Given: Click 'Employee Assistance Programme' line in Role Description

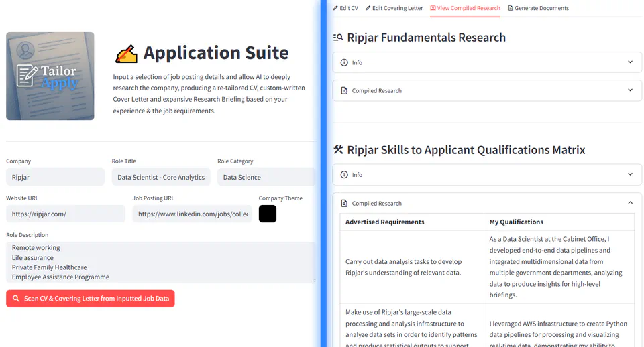Looking at the screenshot, I should point(60,277).
